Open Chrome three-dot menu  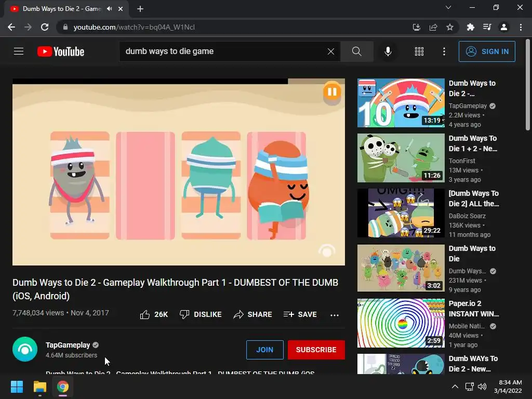coord(521,27)
